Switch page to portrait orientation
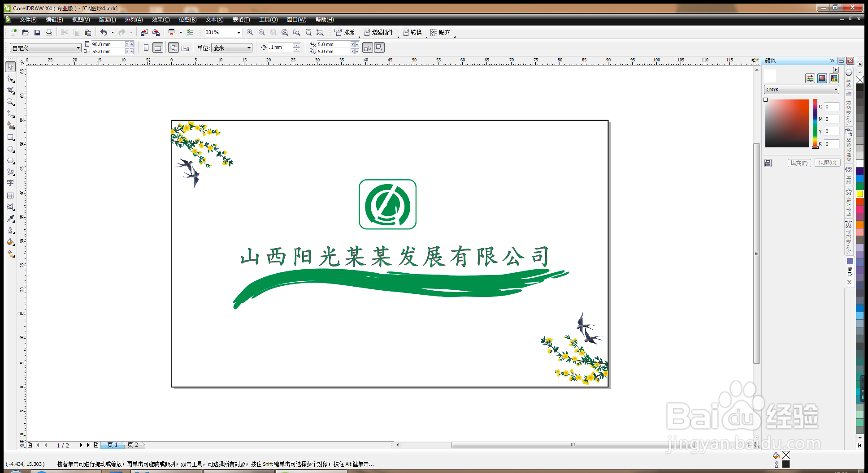This screenshot has width=868, height=473. [x=146, y=47]
